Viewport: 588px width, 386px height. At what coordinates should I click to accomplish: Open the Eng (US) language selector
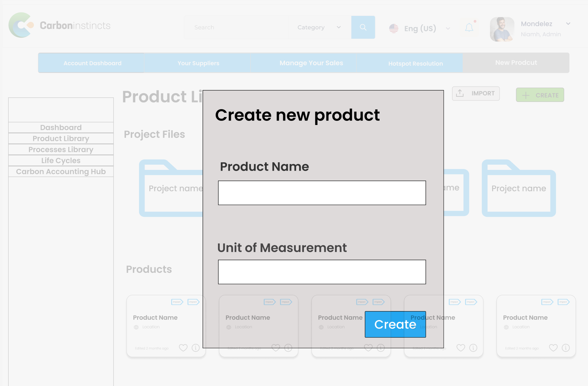point(420,28)
